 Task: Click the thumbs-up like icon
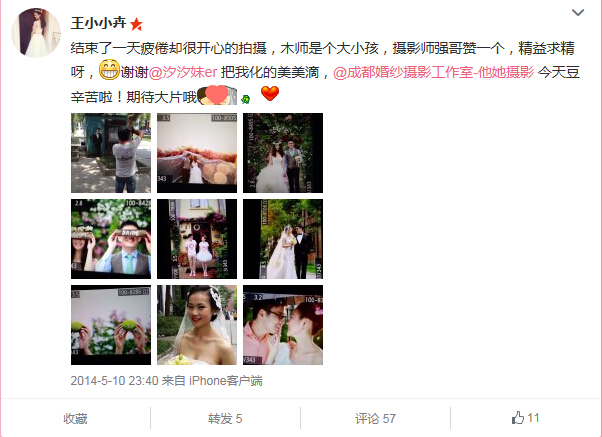[518, 418]
